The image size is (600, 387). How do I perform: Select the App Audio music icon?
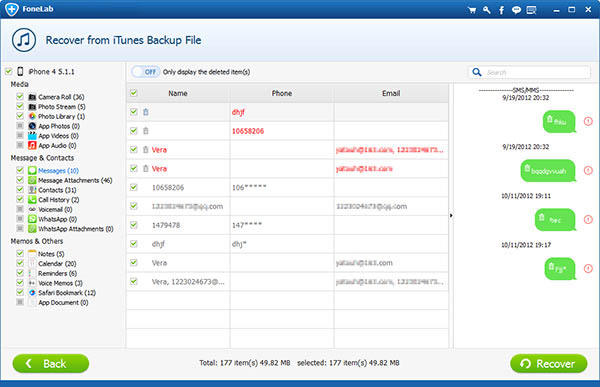point(32,145)
